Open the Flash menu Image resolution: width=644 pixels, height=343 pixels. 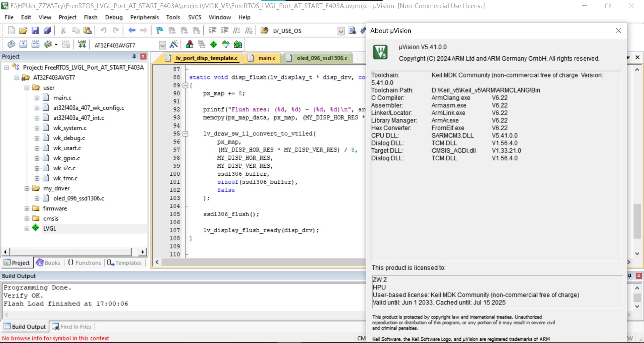(x=91, y=17)
